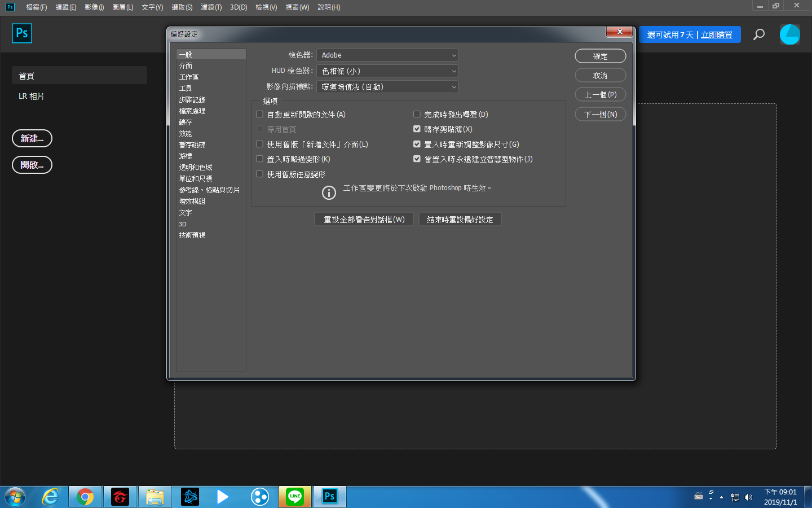Select 透明和色域 preferences category
Viewport: 812px width, 508px height.
point(211,168)
